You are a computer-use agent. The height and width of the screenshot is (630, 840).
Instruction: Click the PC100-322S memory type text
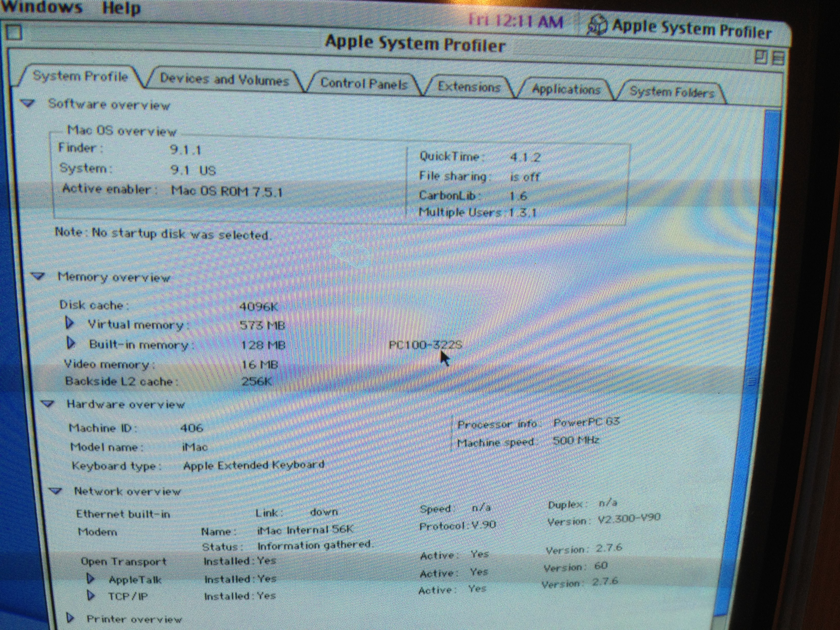click(x=425, y=344)
